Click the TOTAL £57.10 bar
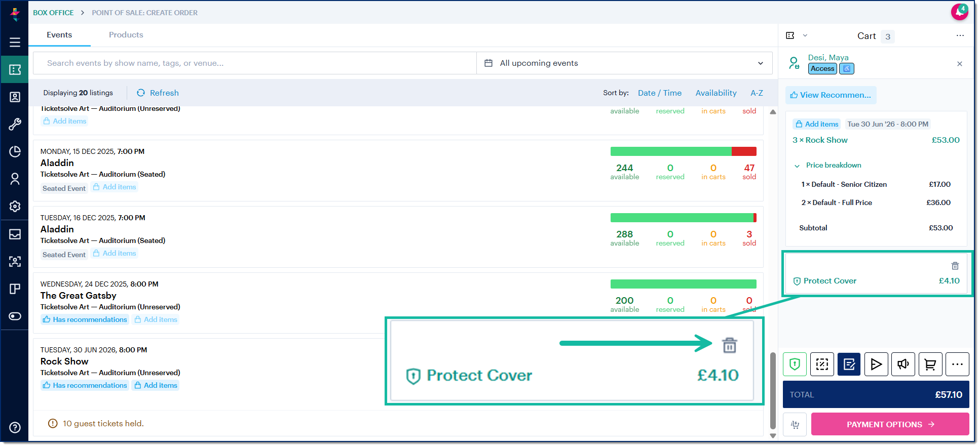 click(x=876, y=394)
